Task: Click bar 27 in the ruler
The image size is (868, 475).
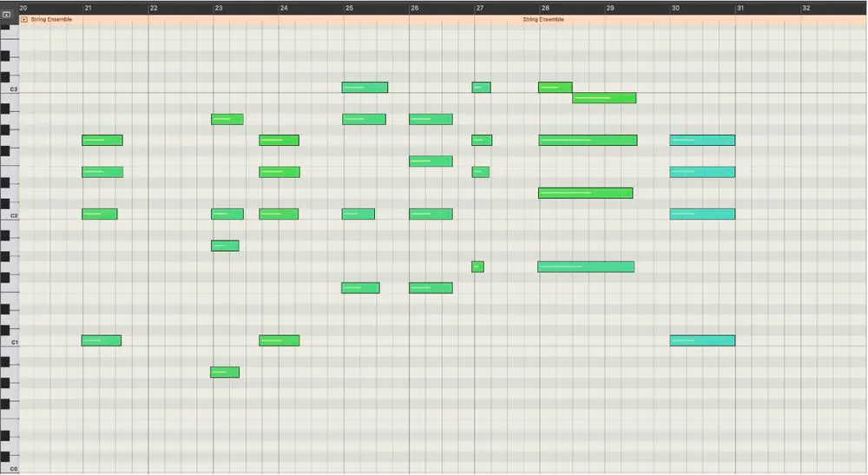Action: [480, 8]
